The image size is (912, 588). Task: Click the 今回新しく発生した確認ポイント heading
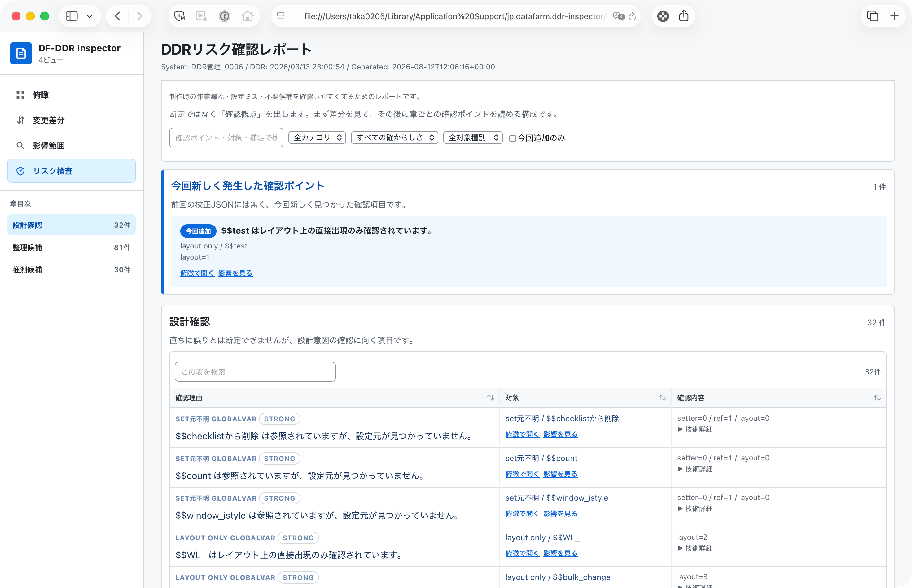coord(248,186)
